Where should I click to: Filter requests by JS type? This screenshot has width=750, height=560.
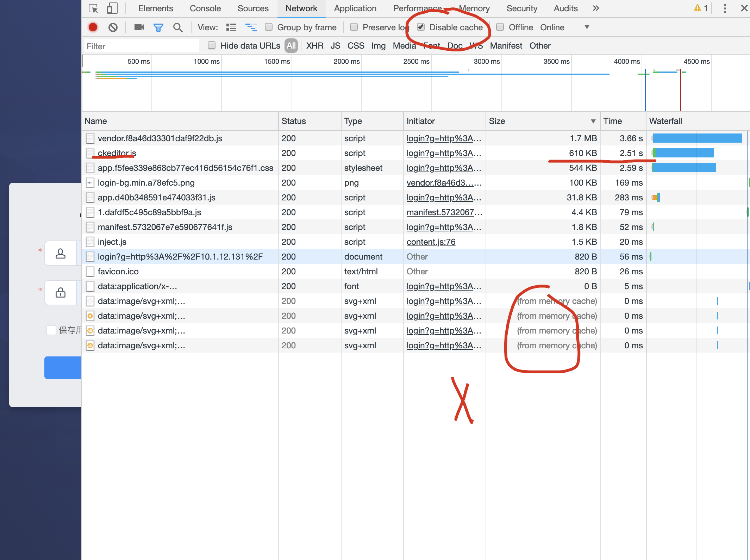pyautogui.click(x=335, y=46)
